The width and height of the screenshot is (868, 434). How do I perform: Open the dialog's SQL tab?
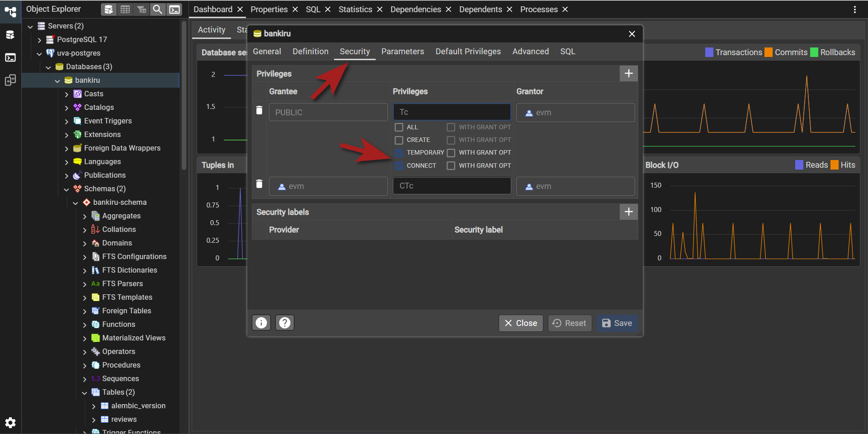pos(567,52)
